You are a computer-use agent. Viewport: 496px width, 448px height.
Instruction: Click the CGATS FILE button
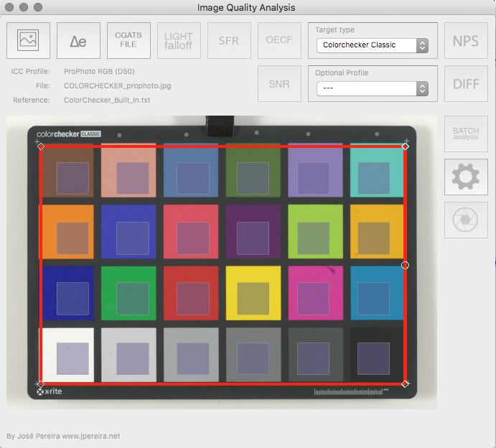pos(128,40)
